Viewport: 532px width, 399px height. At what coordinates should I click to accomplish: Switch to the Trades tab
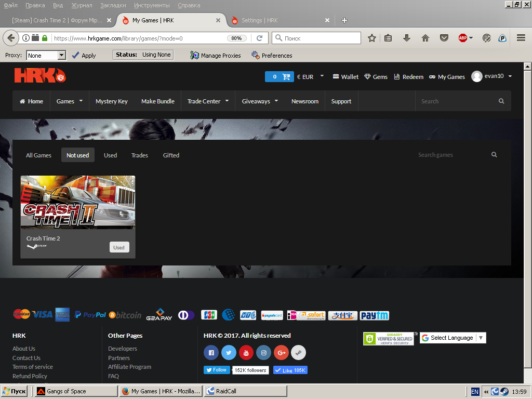tap(139, 155)
